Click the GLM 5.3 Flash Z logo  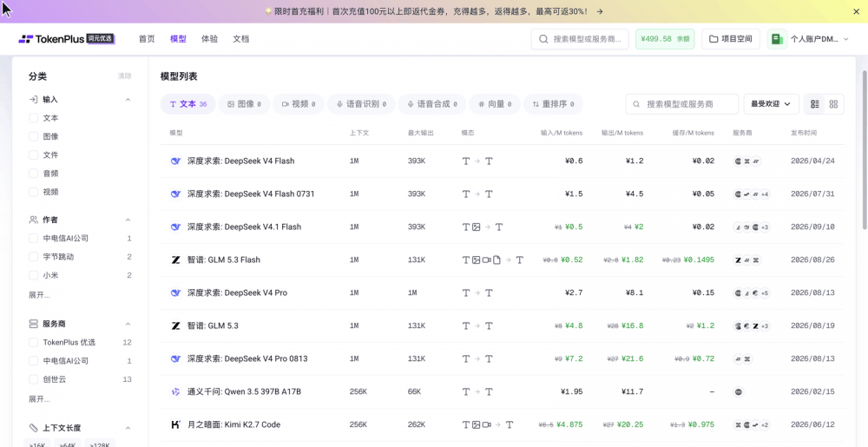click(175, 260)
